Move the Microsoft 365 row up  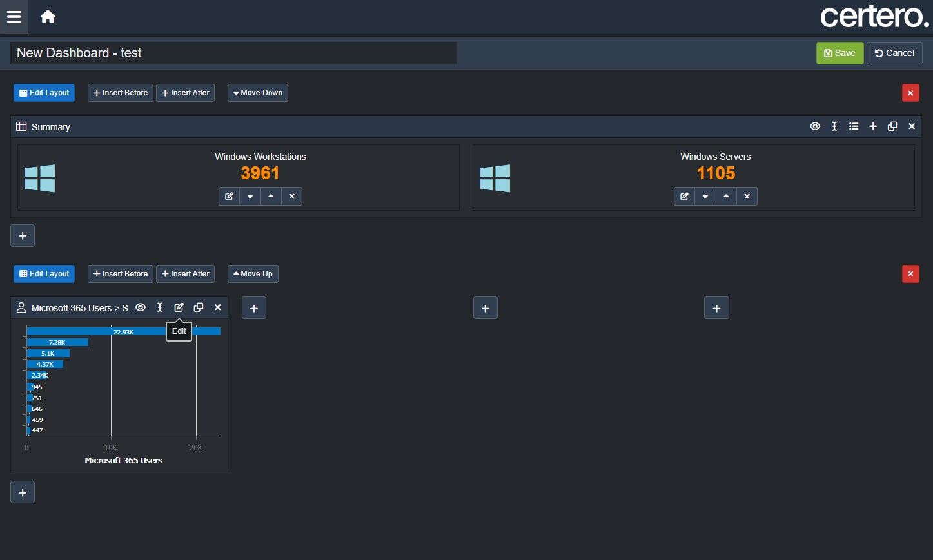(253, 274)
